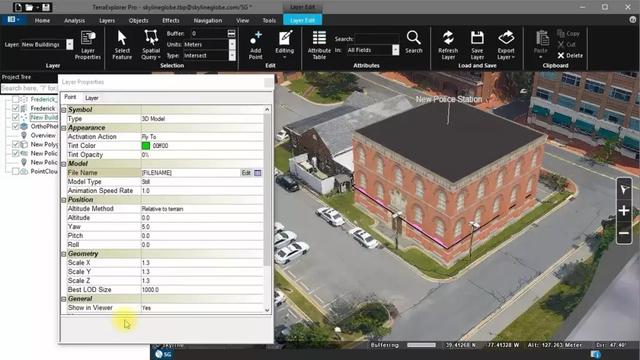Toggle the New Buildings layer checkbox

[x=16, y=117]
